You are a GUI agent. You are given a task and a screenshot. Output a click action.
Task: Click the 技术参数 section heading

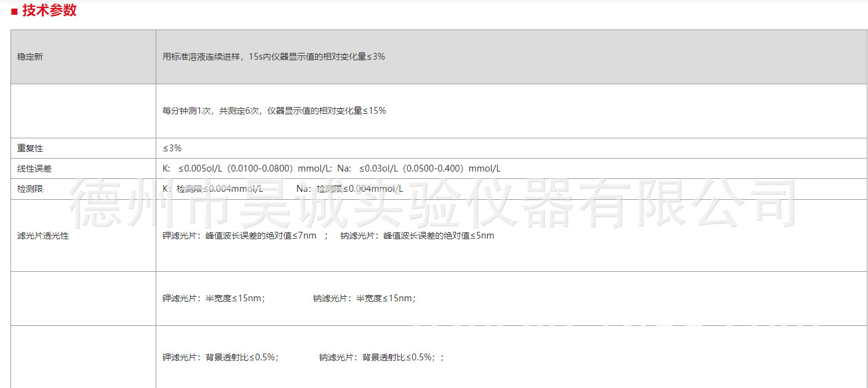coord(49,10)
